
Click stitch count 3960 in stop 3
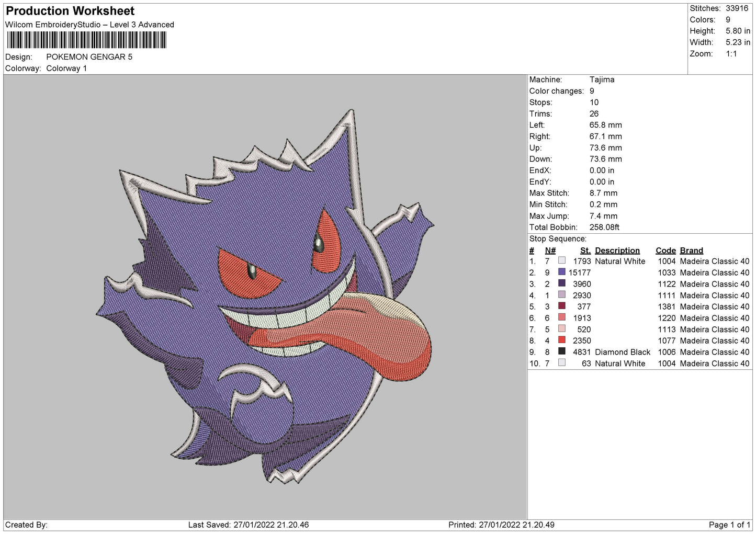click(x=582, y=284)
